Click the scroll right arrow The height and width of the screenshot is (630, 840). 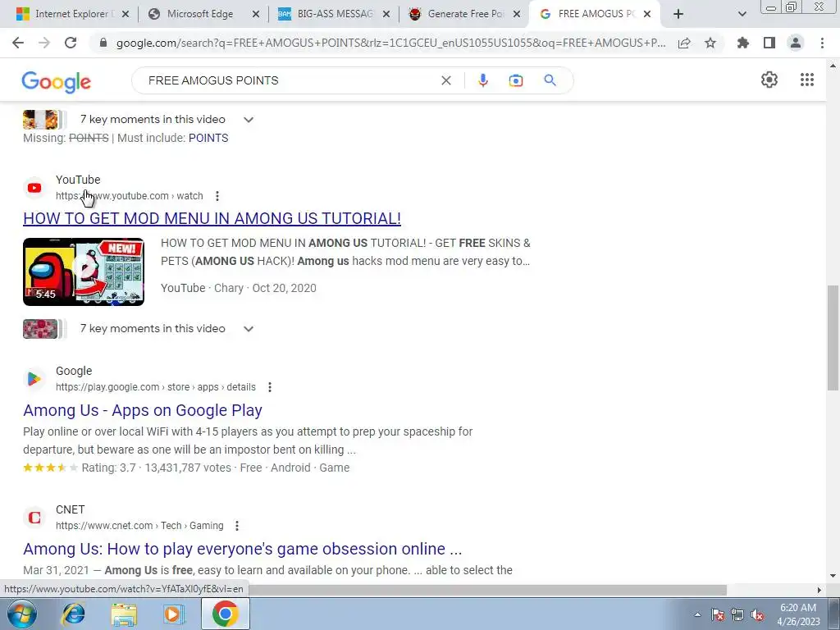pyautogui.click(x=819, y=590)
